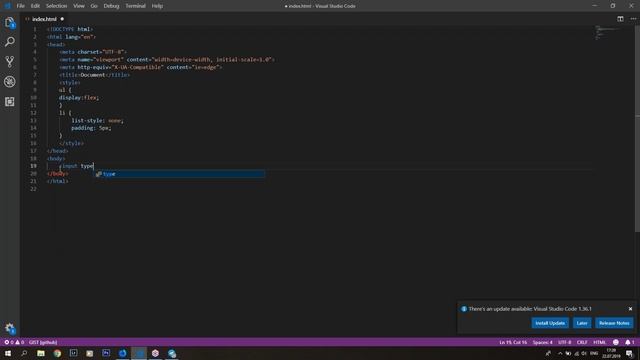The height and width of the screenshot is (360, 640).
Task: Open Chrome from the taskbar
Action: point(57,353)
